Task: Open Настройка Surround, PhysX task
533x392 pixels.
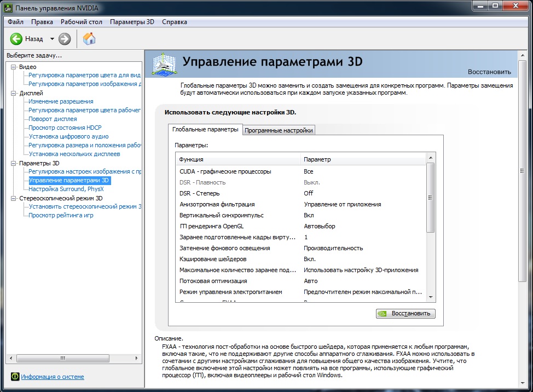Action: click(66, 189)
